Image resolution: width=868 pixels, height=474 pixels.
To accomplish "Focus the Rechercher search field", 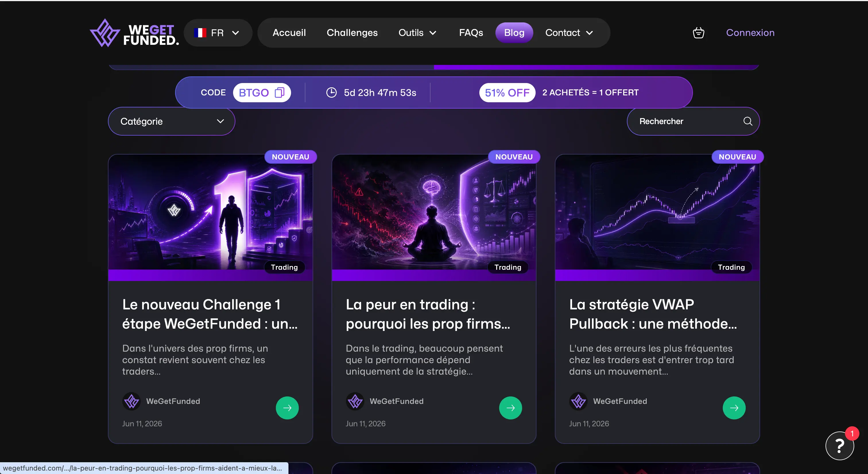I will pyautogui.click(x=693, y=121).
